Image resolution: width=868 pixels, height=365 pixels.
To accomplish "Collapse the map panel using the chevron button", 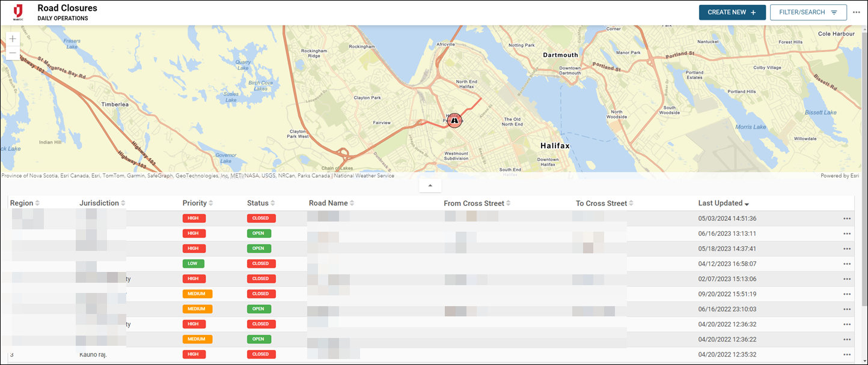I will tap(430, 185).
